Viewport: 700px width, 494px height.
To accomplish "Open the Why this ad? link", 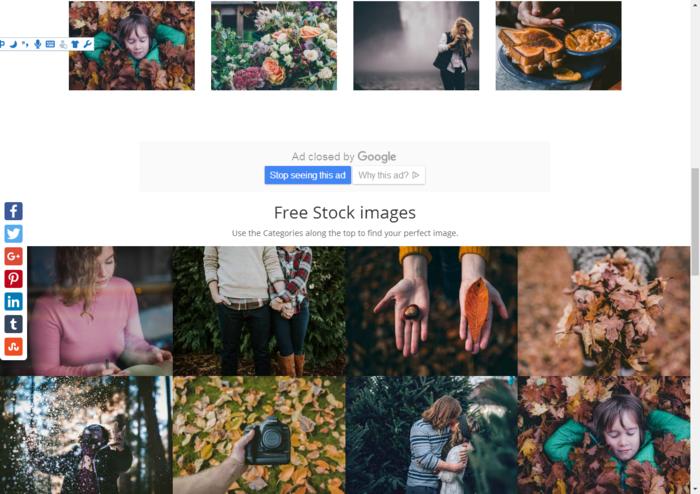I will pos(388,175).
